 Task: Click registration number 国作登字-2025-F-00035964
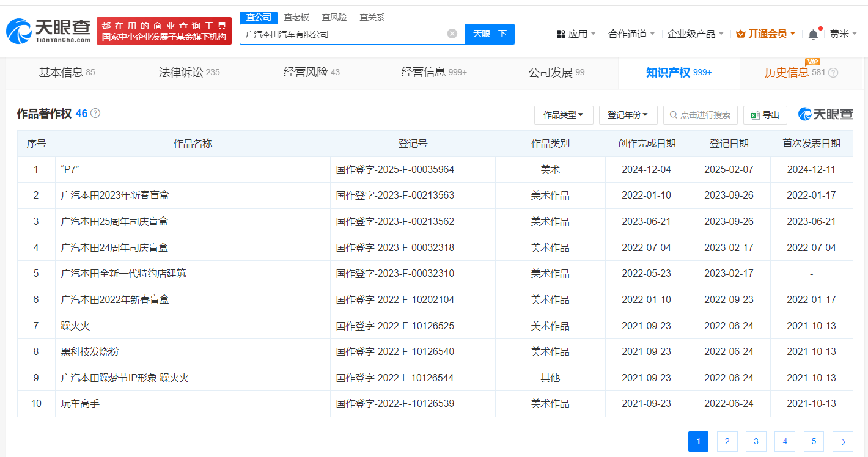(395, 169)
